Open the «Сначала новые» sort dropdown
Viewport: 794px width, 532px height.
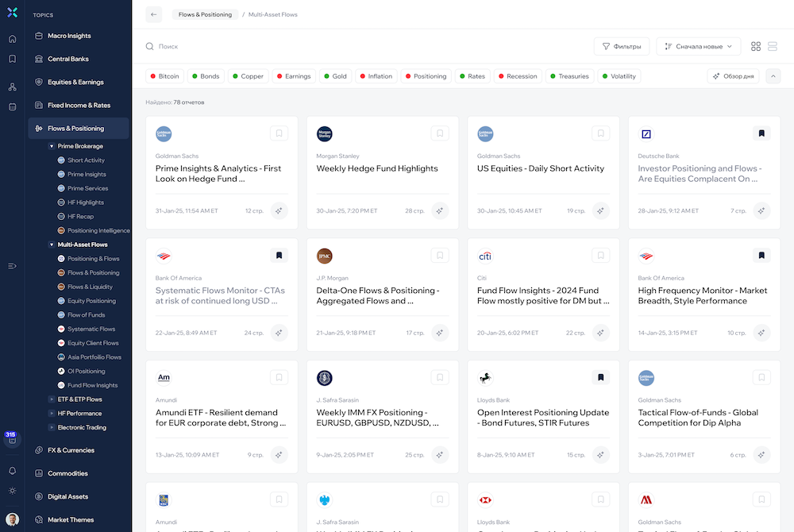tap(698, 47)
